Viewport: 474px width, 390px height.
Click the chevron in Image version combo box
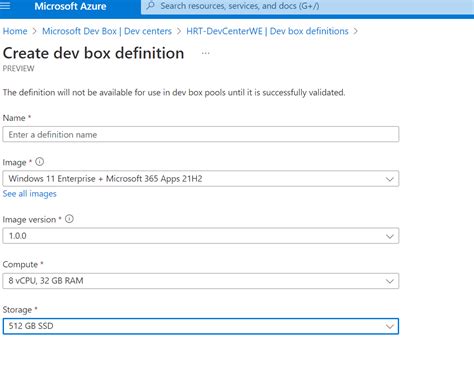(x=390, y=236)
